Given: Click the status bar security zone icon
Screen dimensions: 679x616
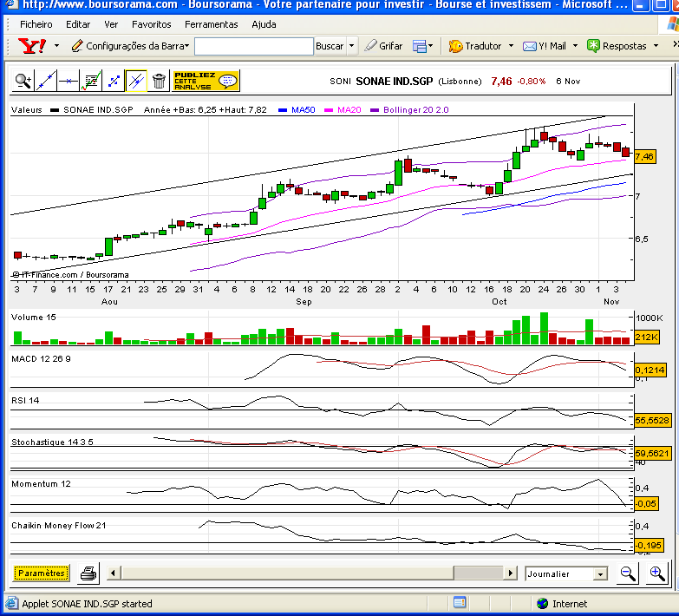Looking at the screenshot, I should (460, 602).
